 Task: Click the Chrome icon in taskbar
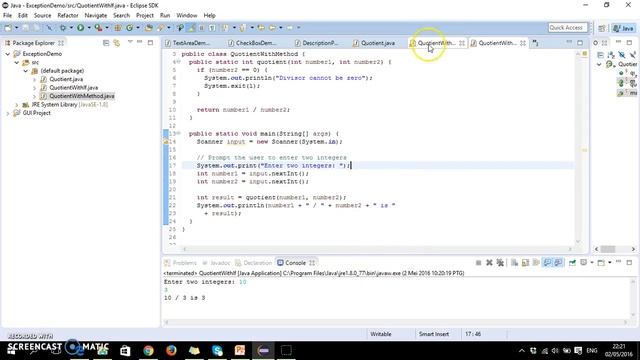pos(149,351)
